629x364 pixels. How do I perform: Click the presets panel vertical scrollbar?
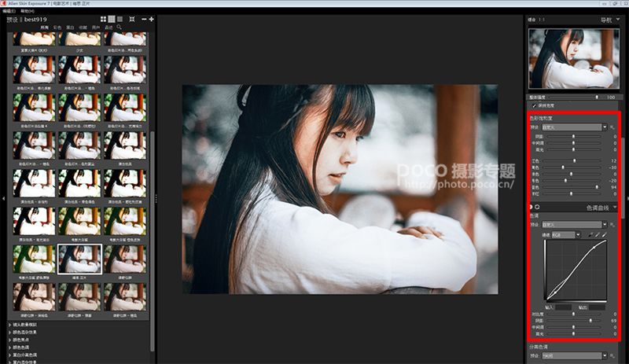tap(152, 241)
